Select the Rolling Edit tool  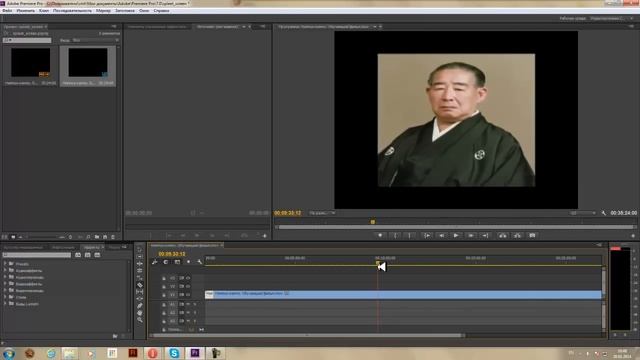pyautogui.click(x=140, y=271)
